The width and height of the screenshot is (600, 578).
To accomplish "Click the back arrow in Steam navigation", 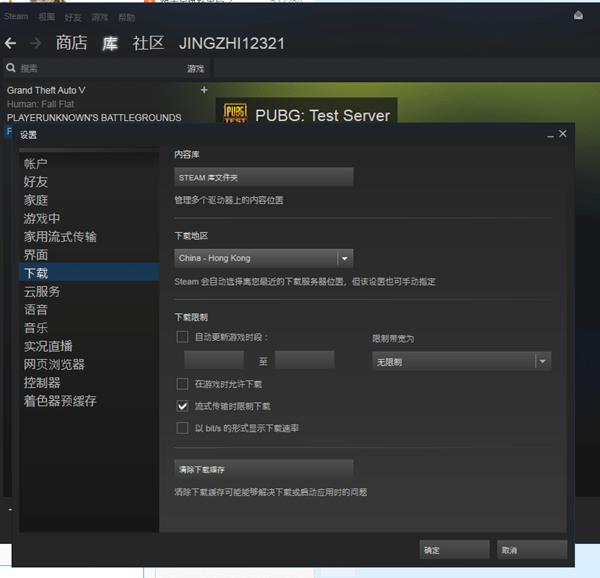I will [x=10, y=43].
